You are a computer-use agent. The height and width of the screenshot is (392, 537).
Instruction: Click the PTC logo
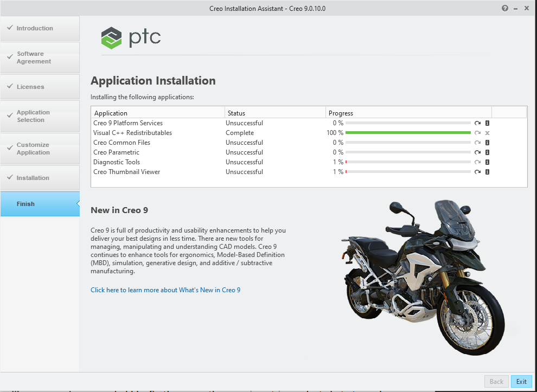click(x=131, y=37)
